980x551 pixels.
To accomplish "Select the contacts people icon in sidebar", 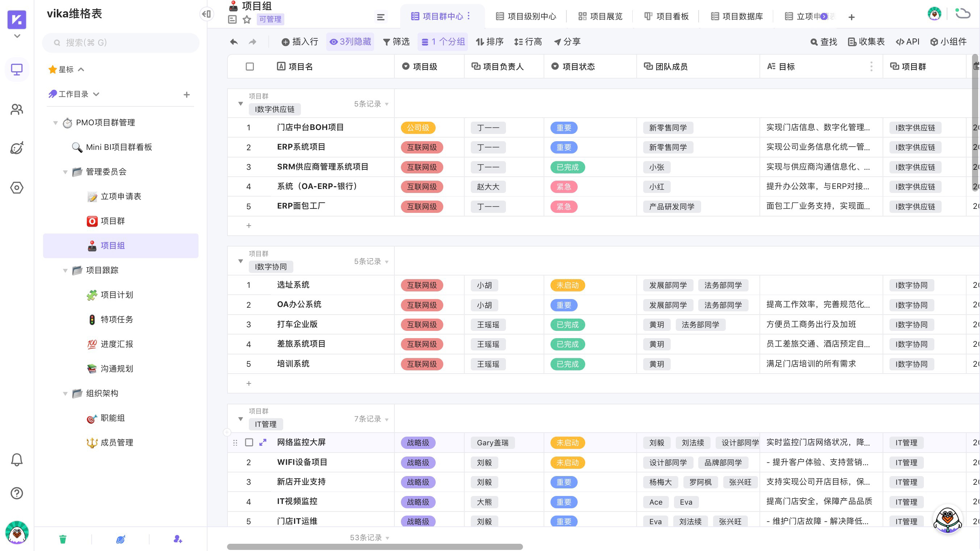I will tap(17, 110).
